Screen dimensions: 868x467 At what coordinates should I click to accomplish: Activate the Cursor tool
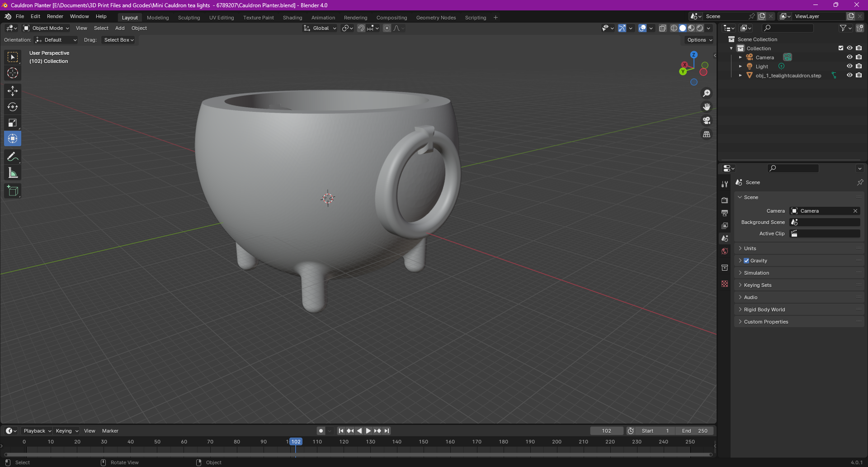(x=13, y=73)
